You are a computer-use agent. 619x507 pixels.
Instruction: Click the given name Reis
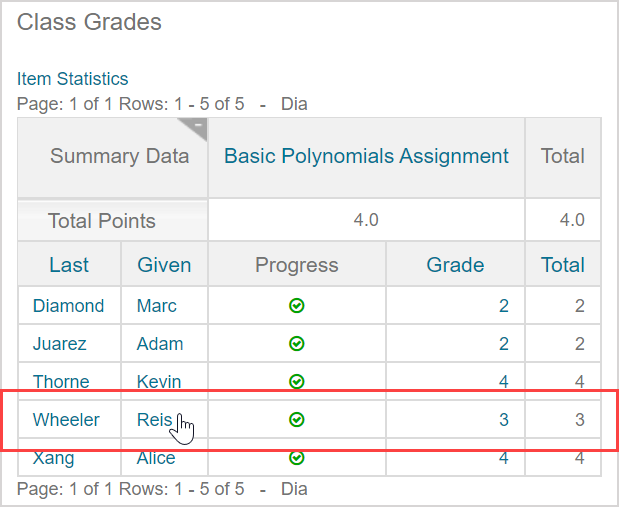pyautogui.click(x=154, y=420)
